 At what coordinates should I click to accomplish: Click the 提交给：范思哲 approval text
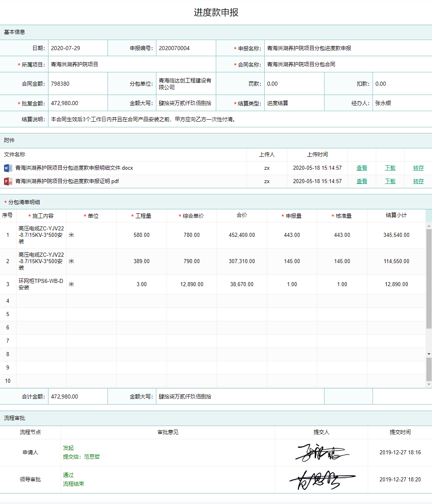coord(81,457)
